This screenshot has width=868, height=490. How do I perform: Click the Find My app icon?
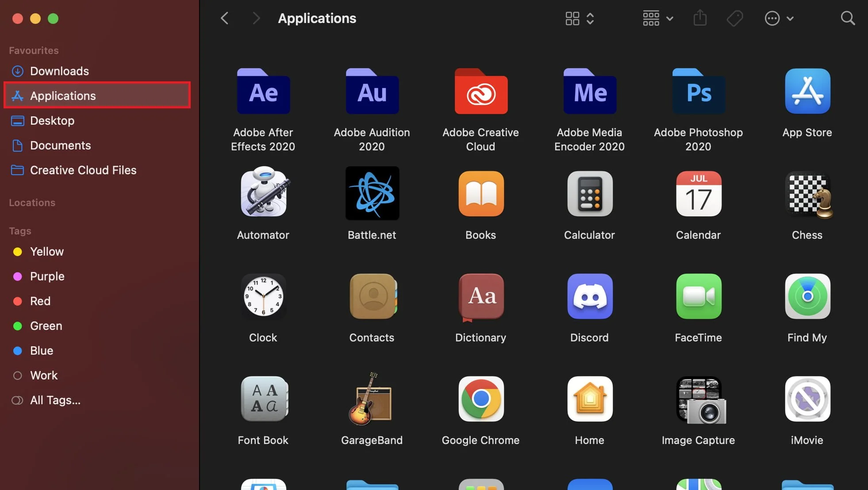(x=807, y=296)
